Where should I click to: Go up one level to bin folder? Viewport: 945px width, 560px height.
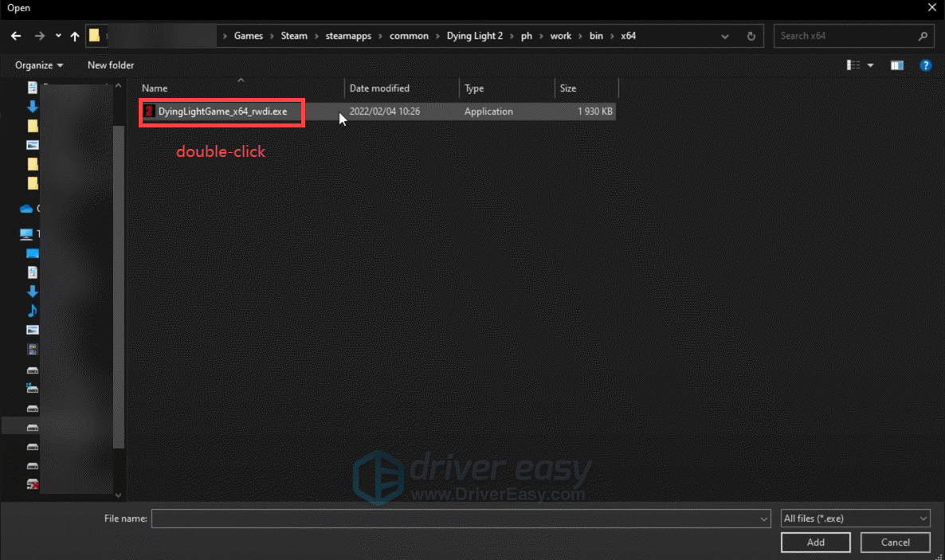point(75,36)
